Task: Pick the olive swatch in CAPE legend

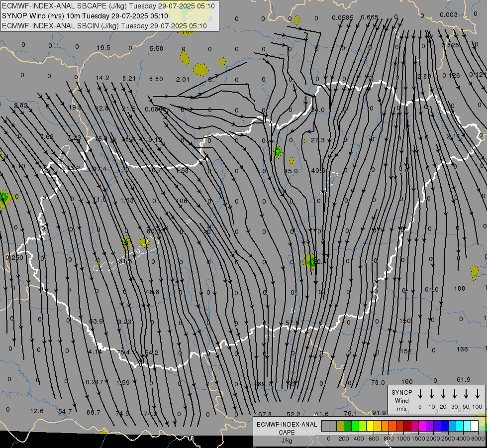Action: pos(340,426)
